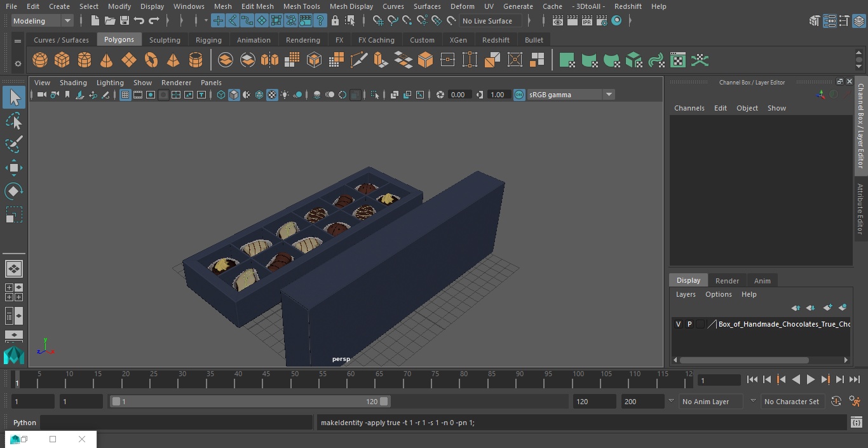Toggle the viewport grid display
868x448 pixels.
tap(125, 95)
